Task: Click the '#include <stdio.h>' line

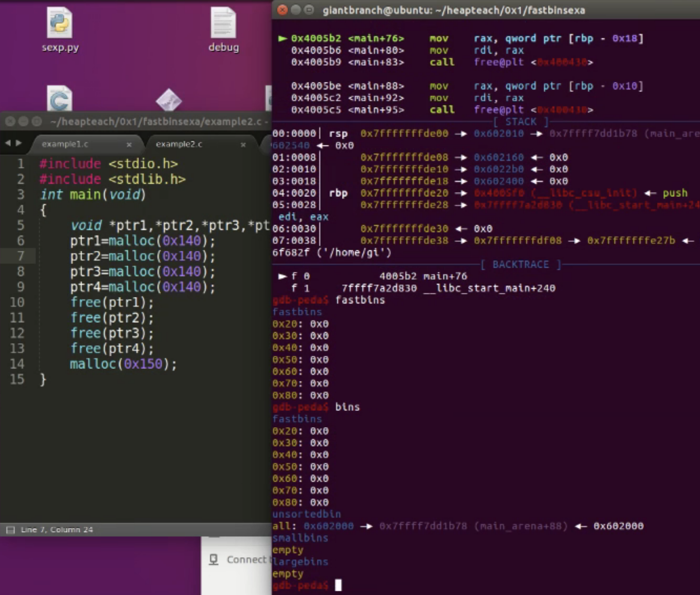Action: click(109, 164)
